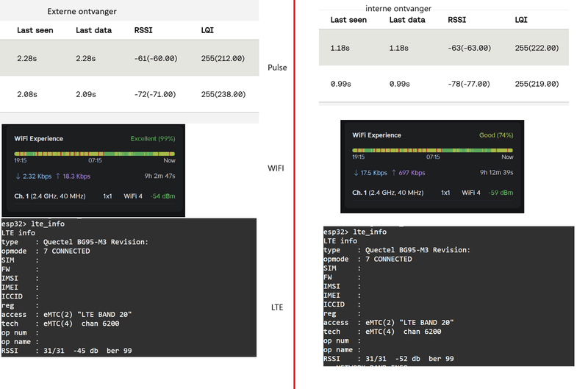This screenshot has height=389, width=588.
Task: Select the RSSI value -63(-63.00)
Action: [x=469, y=48]
